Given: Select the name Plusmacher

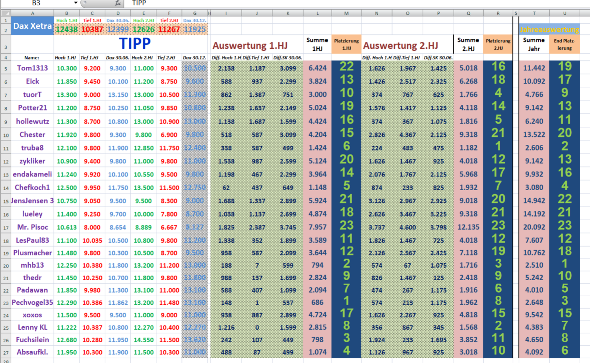Looking at the screenshot, I should pyautogui.click(x=32, y=253).
